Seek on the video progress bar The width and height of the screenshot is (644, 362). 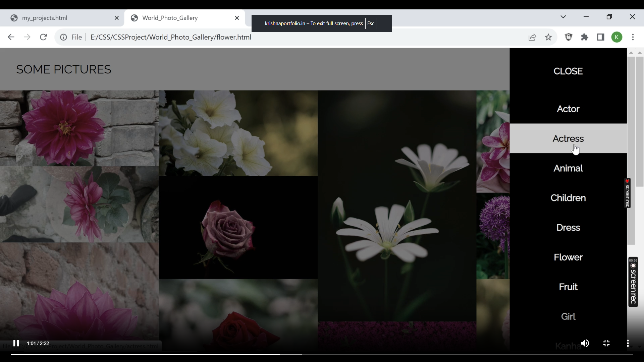(322, 354)
